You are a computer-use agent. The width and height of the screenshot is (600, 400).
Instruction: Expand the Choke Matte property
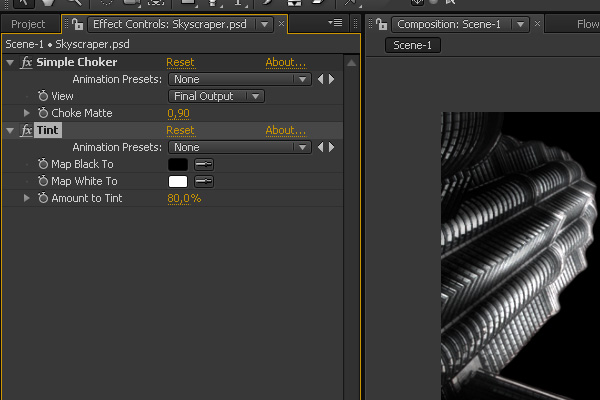click(26, 113)
